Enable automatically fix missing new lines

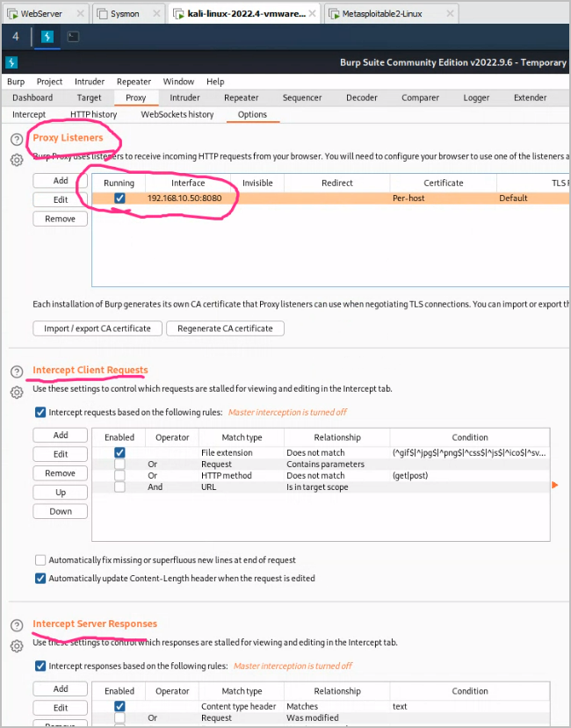point(40,560)
